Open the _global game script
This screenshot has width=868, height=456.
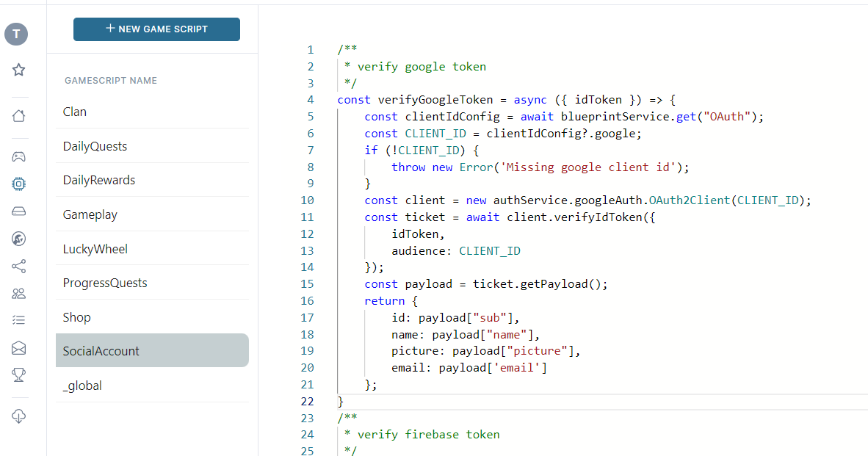pyautogui.click(x=152, y=386)
